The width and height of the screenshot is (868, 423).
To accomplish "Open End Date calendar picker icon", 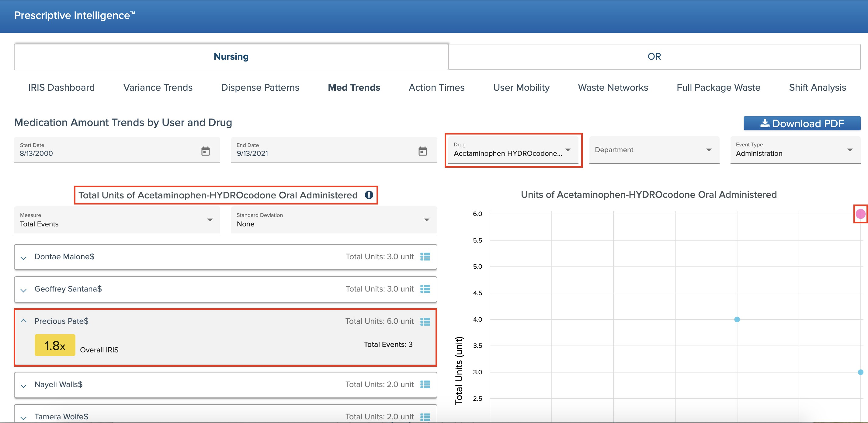I will coord(422,151).
